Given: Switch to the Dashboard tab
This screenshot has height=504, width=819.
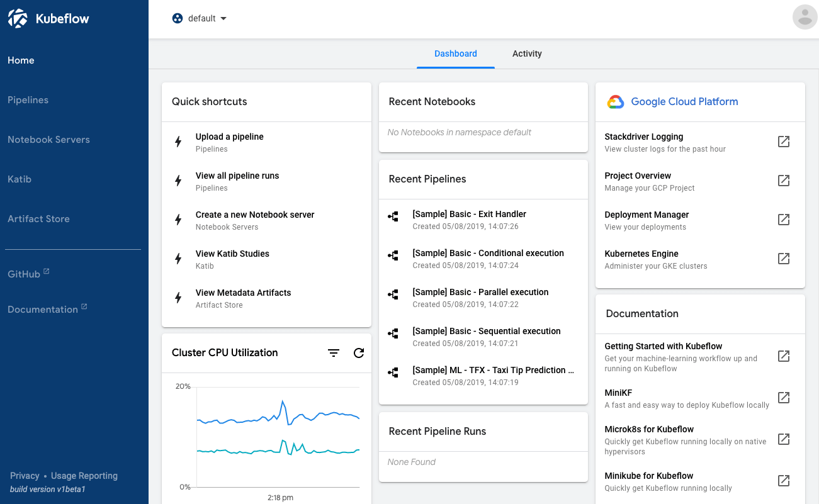Looking at the screenshot, I should point(456,53).
